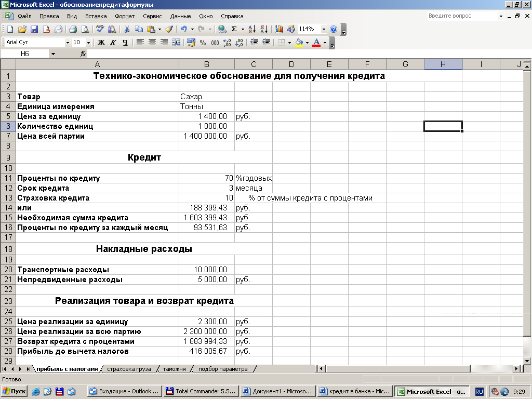The image size is (532, 399).
Task: Sort ascending A to Z
Action: [252, 29]
